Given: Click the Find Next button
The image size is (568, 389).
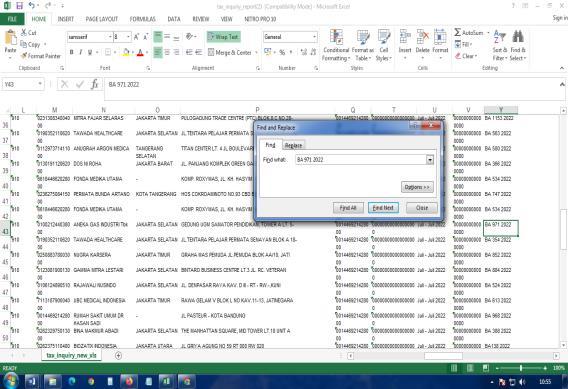Looking at the screenshot, I should [x=383, y=208].
